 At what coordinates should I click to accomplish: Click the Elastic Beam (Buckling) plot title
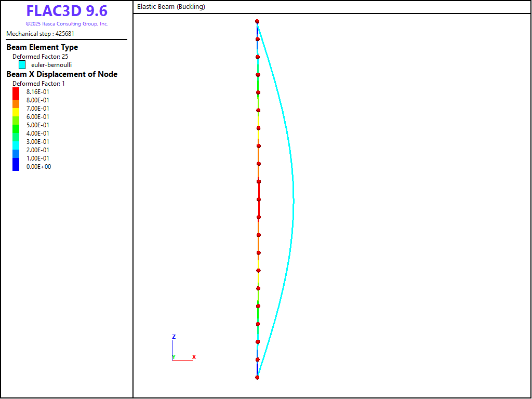(171, 7)
